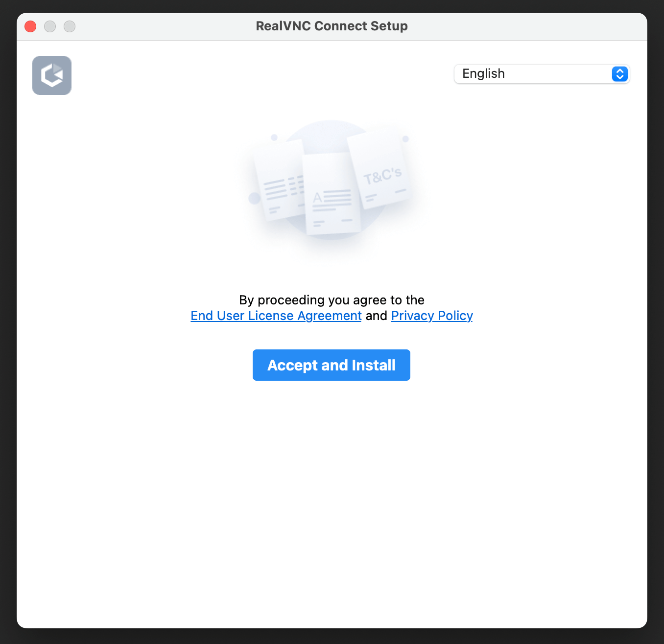Click the left document in the illustration

click(x=279, y=181)
